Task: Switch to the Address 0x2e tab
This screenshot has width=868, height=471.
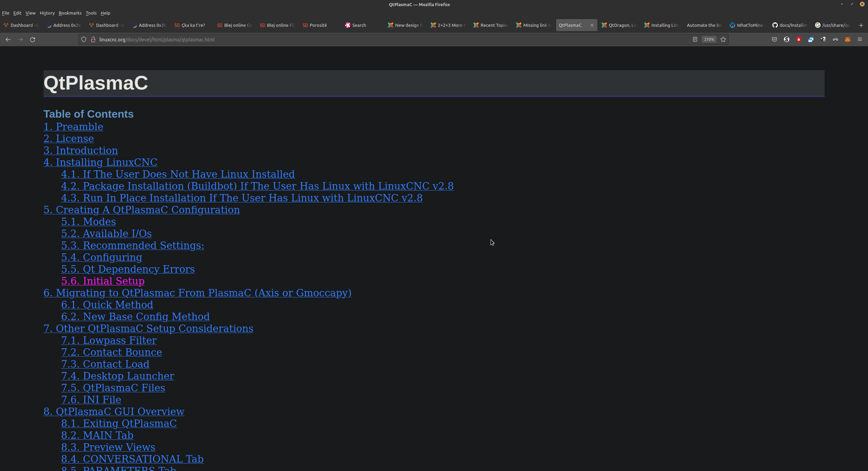Action: pyautogui.click(x=64, y=25)
